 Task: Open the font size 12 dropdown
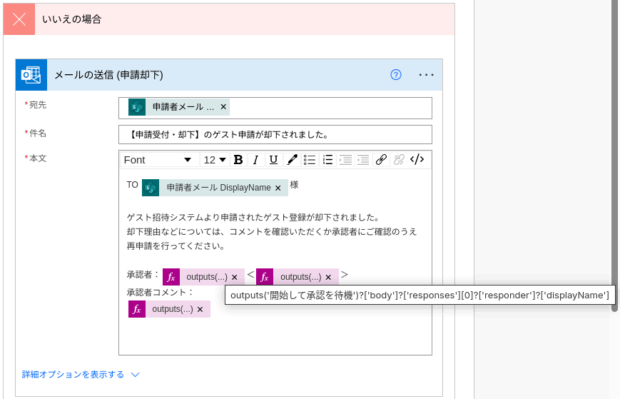[215, 160]
